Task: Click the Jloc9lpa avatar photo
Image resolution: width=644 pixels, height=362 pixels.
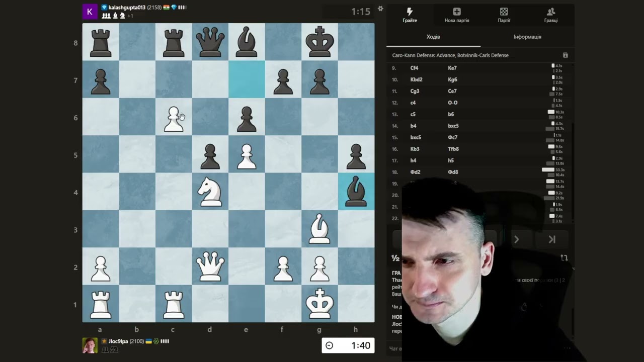Action: point(90,345)
